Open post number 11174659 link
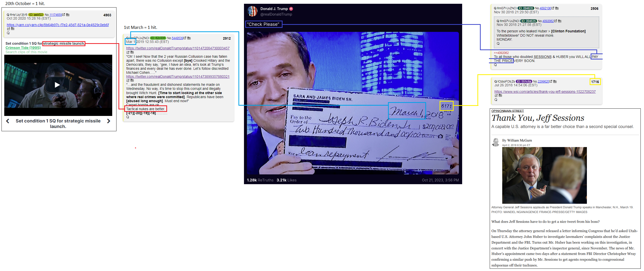The height and width of the screenshot is (271, 644). [x=56, y=15]
